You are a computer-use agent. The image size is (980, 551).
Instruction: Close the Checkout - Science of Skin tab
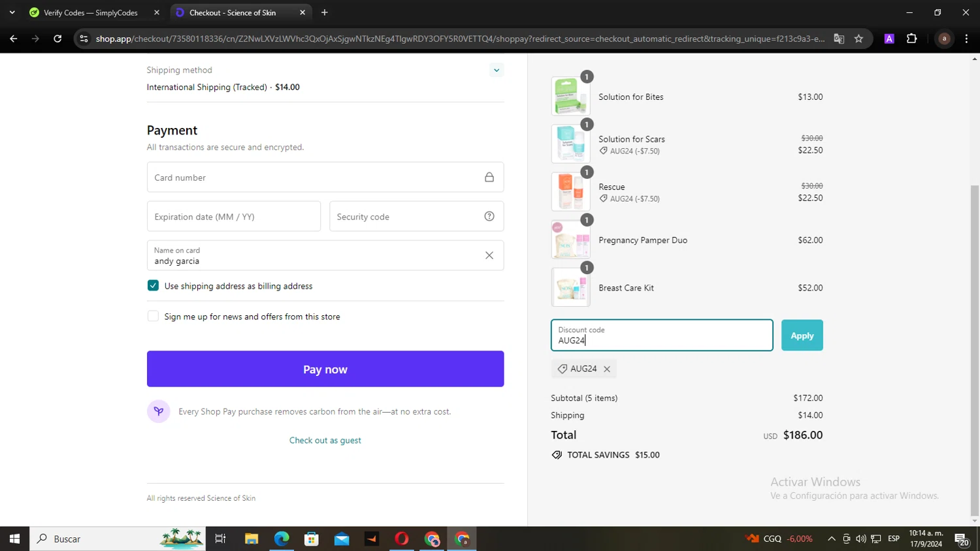coord(302,12)
